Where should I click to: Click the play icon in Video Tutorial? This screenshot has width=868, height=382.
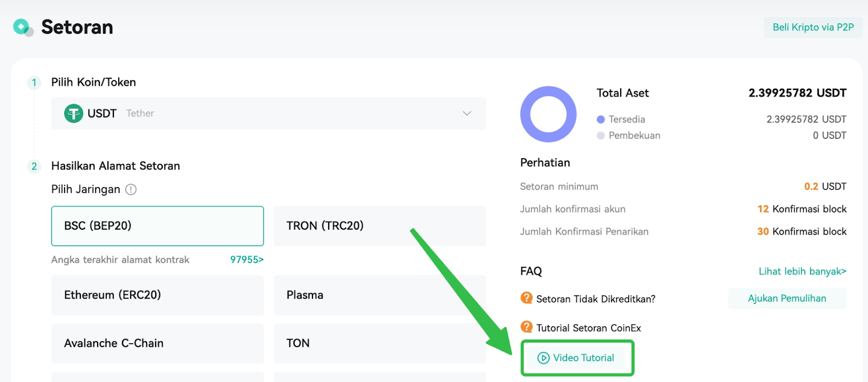pos(543,358)
